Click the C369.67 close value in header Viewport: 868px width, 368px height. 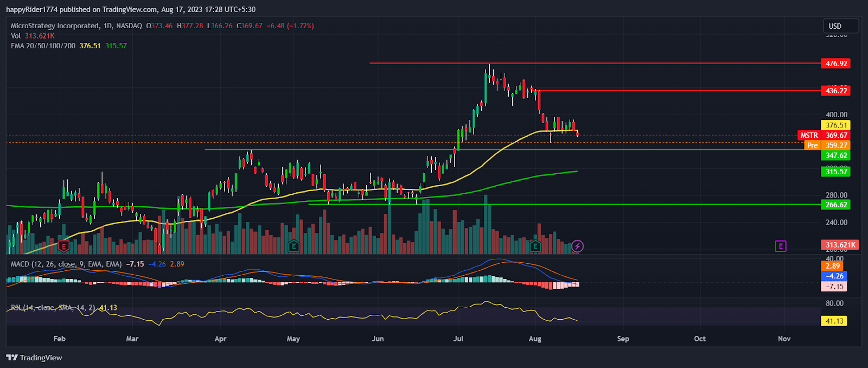pos(250,26)
